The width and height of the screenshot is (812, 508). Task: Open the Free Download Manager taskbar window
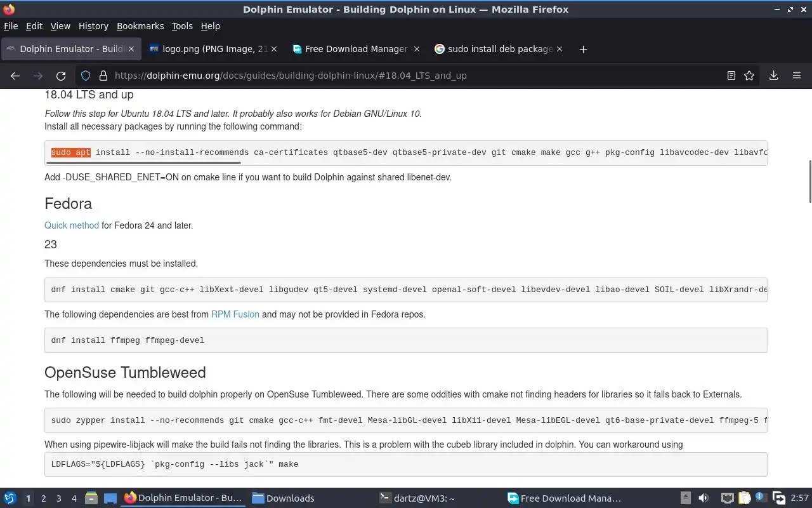[x=565, y=498]
